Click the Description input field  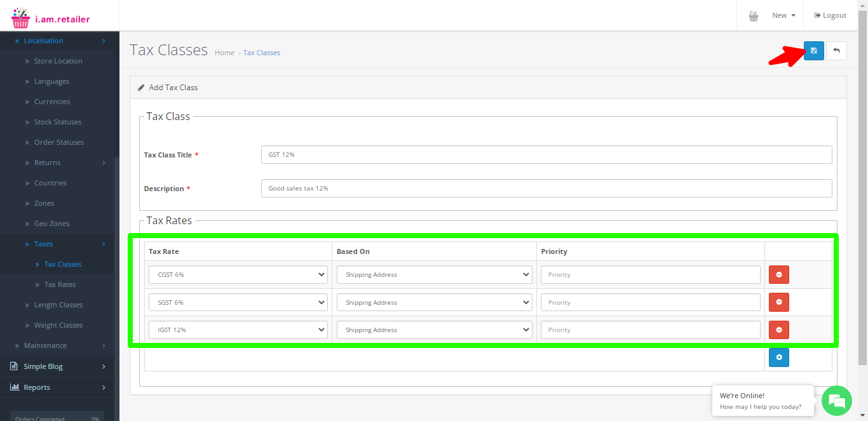pos(546,188)
